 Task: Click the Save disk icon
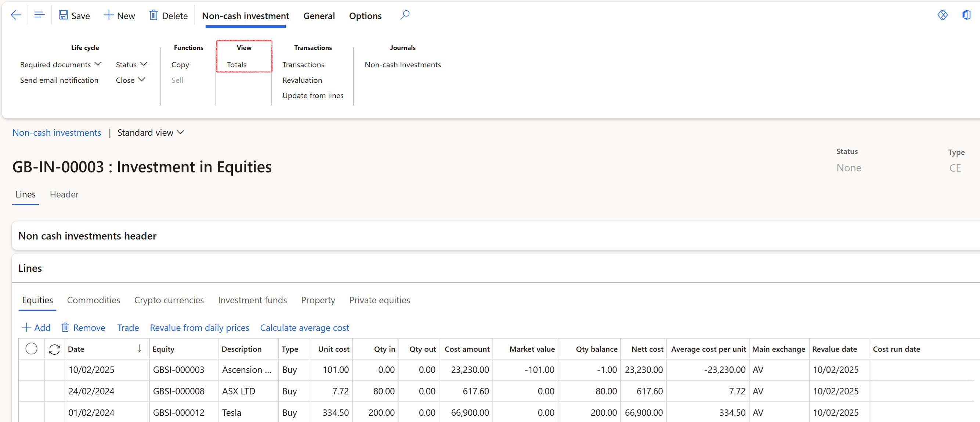[x=63, y=15]
